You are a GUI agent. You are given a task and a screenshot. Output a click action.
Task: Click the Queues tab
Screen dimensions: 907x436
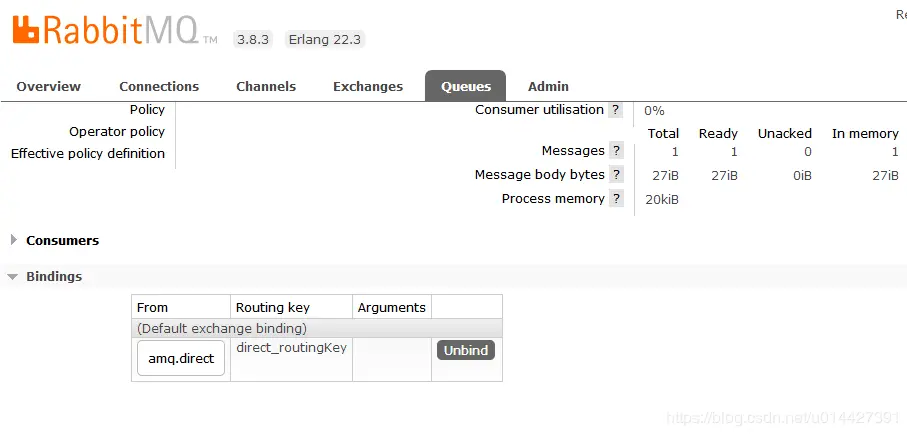click(x=465, y=87)
